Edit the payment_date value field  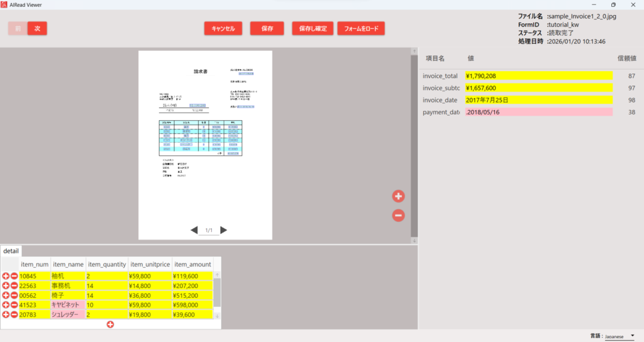[x=538, y=112]
